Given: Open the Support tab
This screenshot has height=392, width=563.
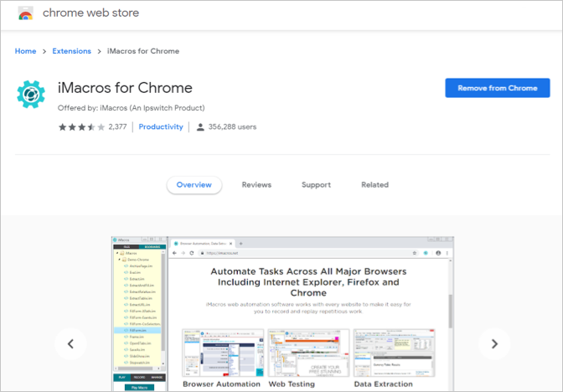Looking at the screenshot, I should (x=316, y=185).
